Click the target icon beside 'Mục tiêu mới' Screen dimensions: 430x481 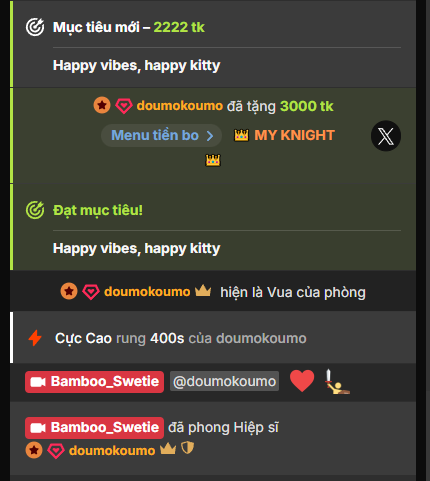(35, 27)
